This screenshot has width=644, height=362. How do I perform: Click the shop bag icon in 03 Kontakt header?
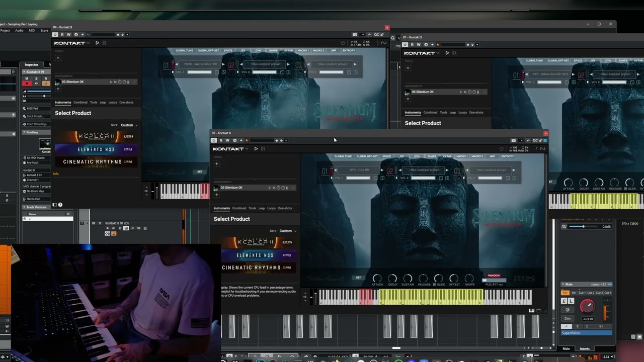point(502,149)
